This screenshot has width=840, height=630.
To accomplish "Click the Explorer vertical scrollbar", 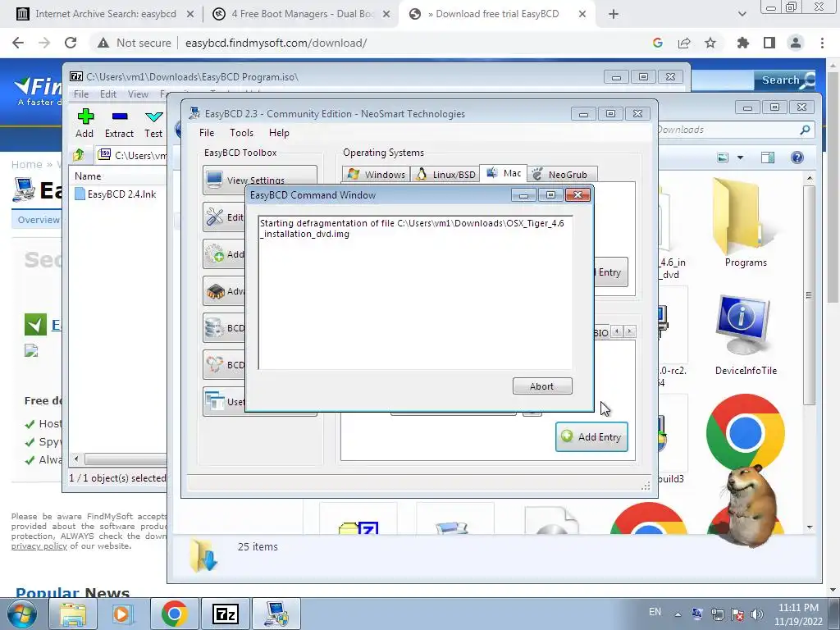I will (x=809, y=295).
